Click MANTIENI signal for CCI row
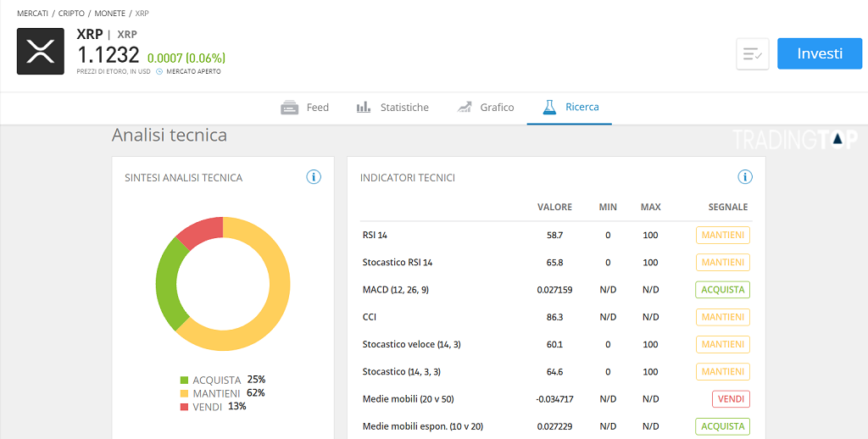Image resolution: width=868 pixels, height=439 pixels. [x=722, y=317]
